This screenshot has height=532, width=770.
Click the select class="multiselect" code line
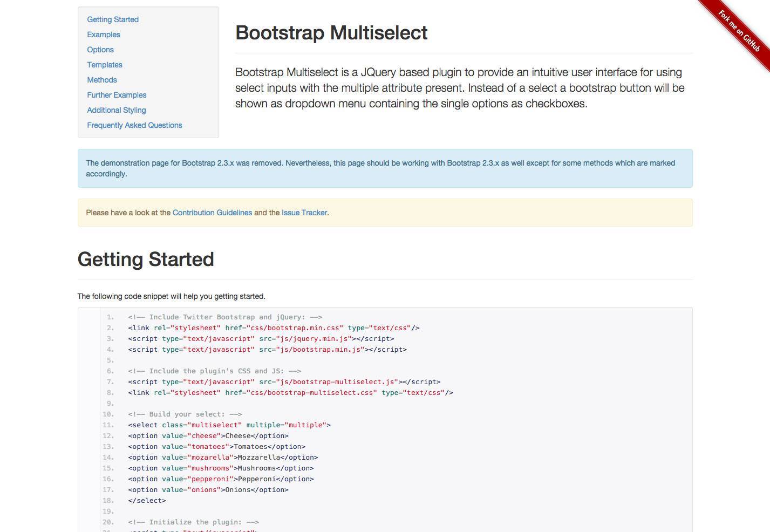[229, 425]
